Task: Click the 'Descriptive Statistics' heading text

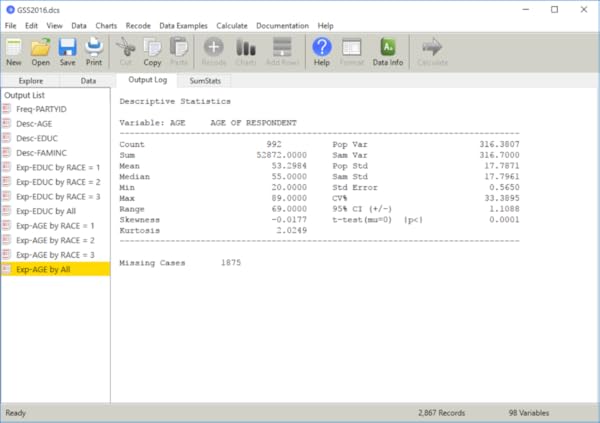Action: click(175, 101)
